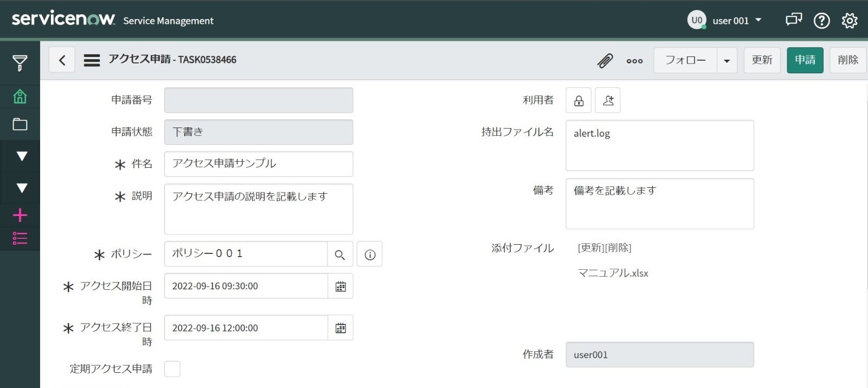
Task: Click the アクセス開始日時 date input
Action: 246,286
